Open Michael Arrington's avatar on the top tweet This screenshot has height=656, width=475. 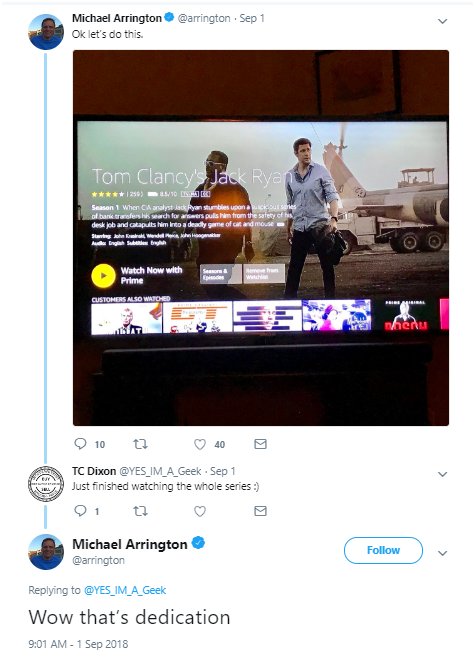coord(46,32)
